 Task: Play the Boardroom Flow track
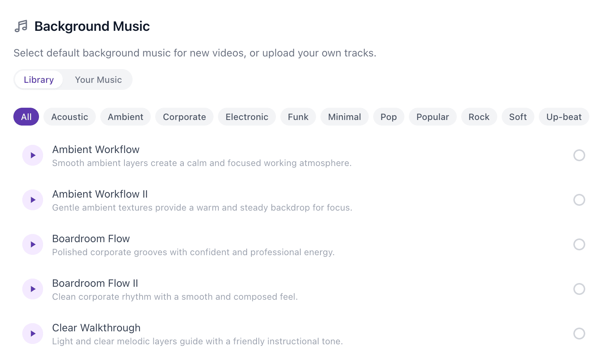[32, 244]
